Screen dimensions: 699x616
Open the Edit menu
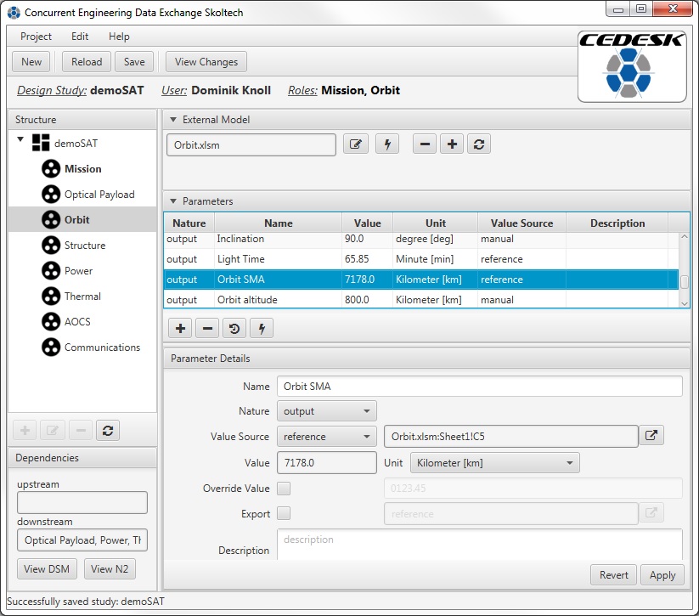pyautogui.click(x=80, y=37)
